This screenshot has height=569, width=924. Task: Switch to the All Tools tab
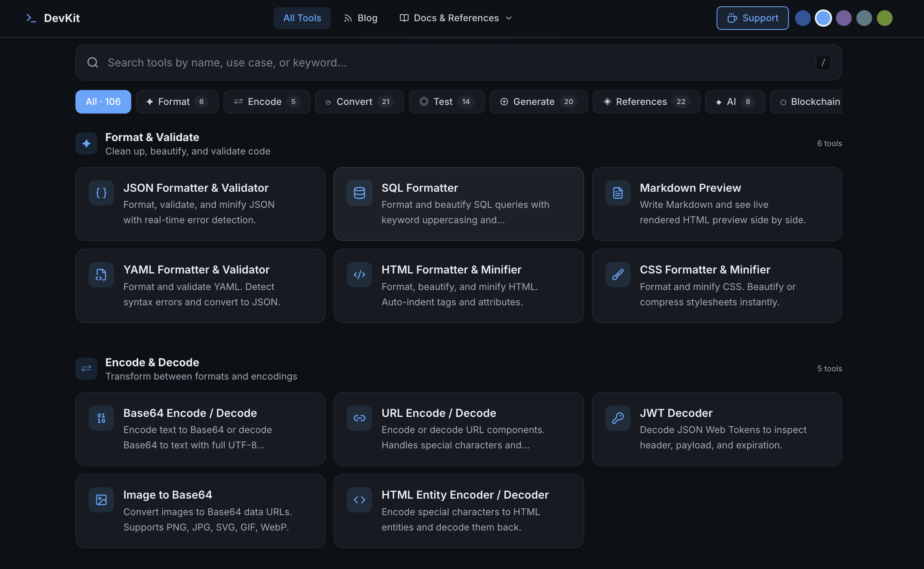pos(302,18)
